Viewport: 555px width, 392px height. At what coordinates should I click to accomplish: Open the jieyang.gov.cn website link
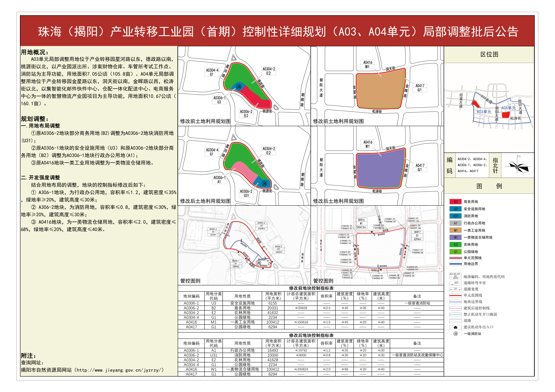(120, 370)
